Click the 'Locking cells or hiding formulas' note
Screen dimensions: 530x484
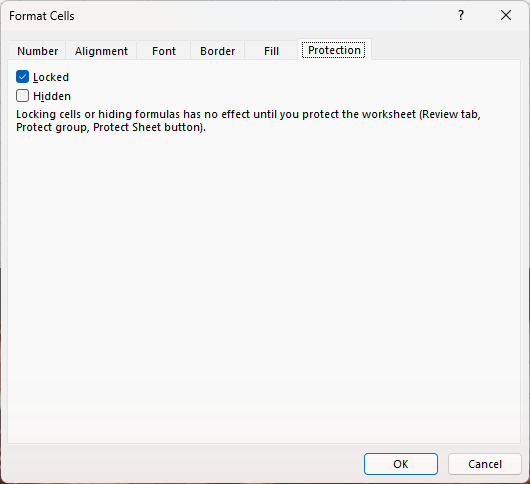click(248, 121)
